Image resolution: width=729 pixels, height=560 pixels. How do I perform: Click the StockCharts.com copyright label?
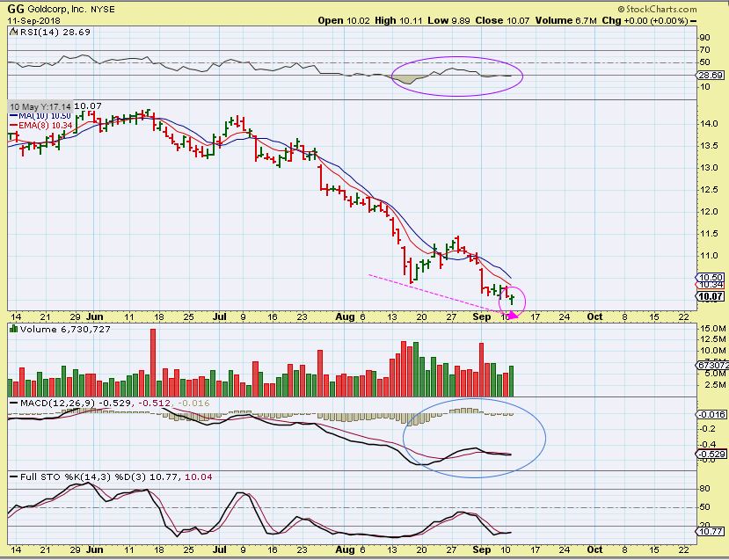658,9
